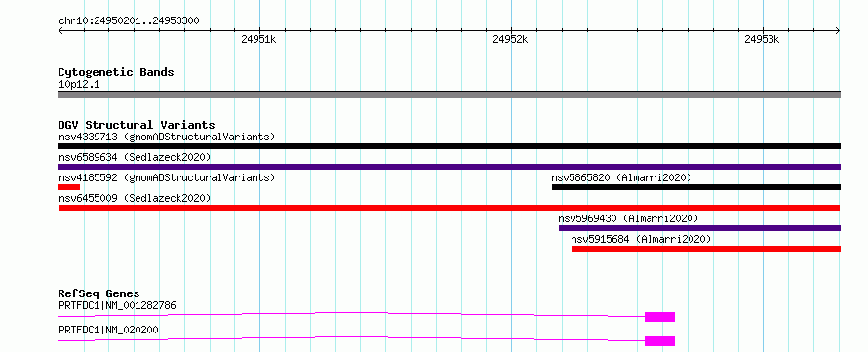The width and height of the screenshot is (868, 352).
Task: Click the black bar for nsv5865820
Action: 696,187
